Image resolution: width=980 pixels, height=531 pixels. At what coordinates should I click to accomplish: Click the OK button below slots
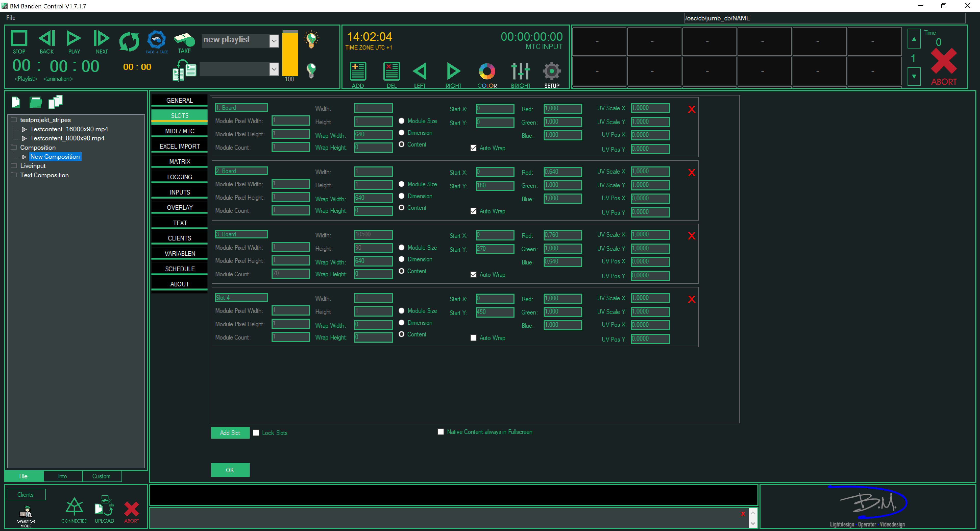point(230,470)
